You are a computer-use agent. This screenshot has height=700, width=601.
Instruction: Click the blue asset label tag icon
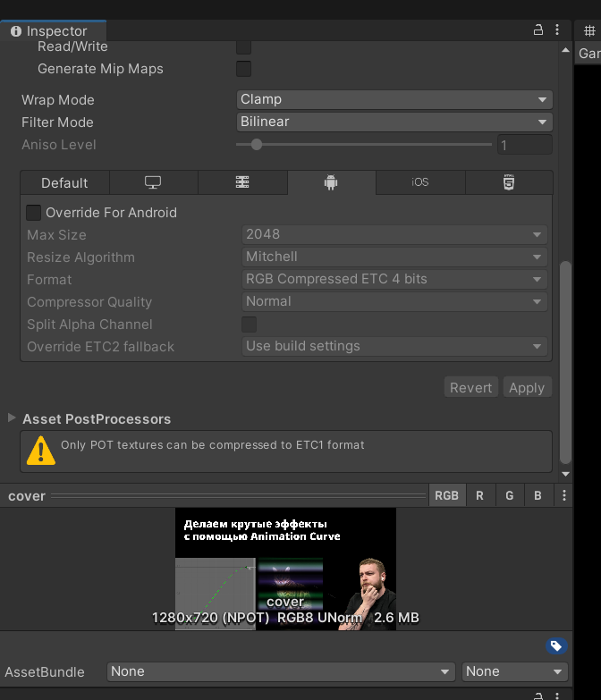[x=555, y=645]
